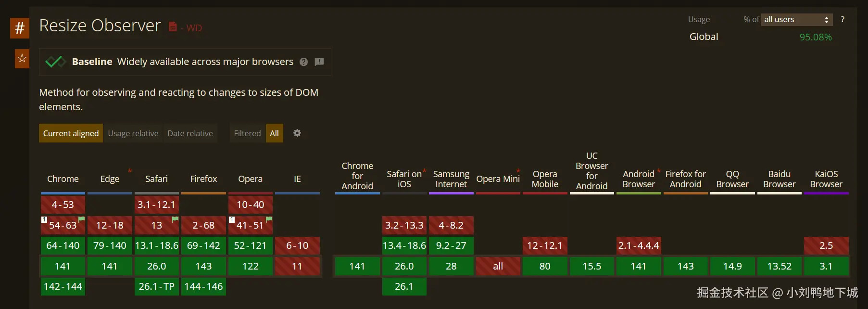Click the Chrome for Android header
The image size is (868, 309).
(357, 176)
